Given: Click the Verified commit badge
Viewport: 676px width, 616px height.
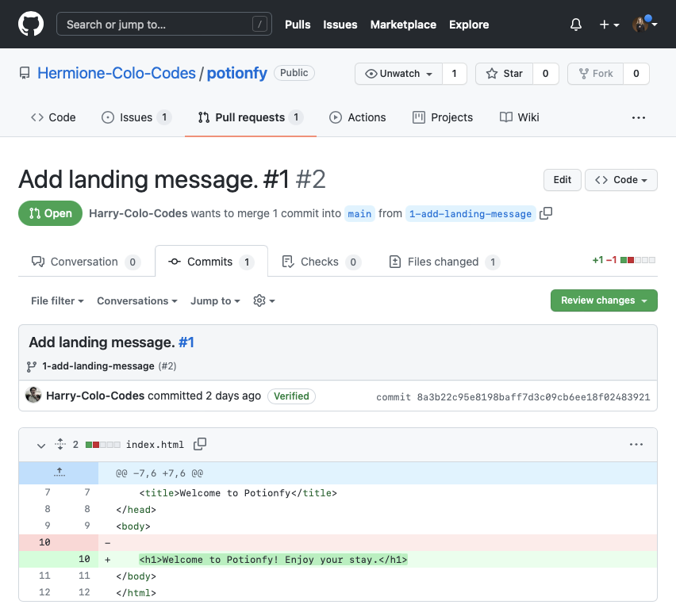Looking at the screenshot, I should point(291,396).
